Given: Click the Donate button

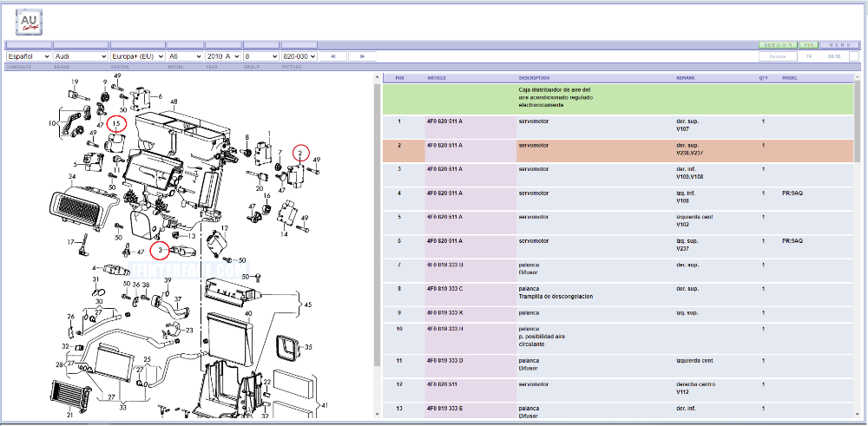Looking at the screenshot, I should 778,56.
